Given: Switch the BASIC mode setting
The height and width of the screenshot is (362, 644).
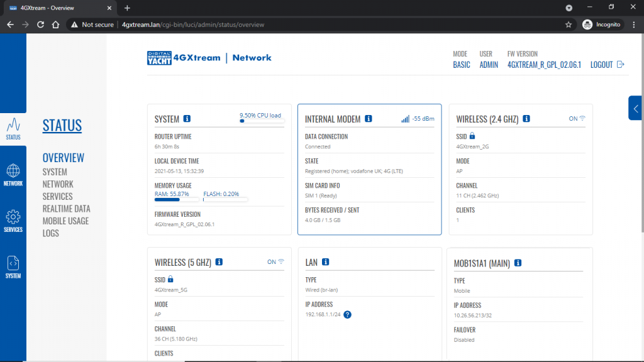Looking at the screenshot, I should pyautogui.click(x=461, y=65).
